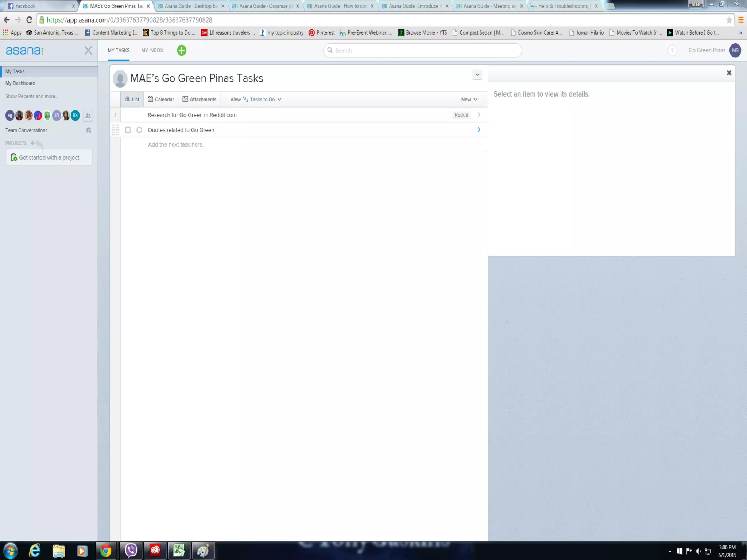The height and width of the screenshot is (560, 747).
Task: Open Team Conversations chat icon
Action: coord(88,130)
